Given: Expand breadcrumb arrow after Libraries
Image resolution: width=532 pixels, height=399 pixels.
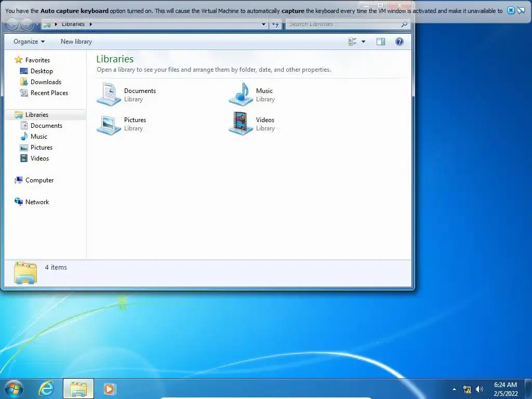Looking at the screenshot, I should 90,24.
